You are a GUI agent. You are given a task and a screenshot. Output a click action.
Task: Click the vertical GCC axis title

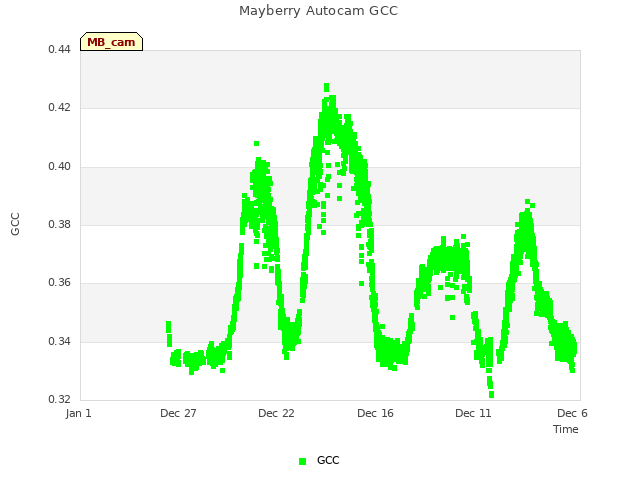point(15,224)
